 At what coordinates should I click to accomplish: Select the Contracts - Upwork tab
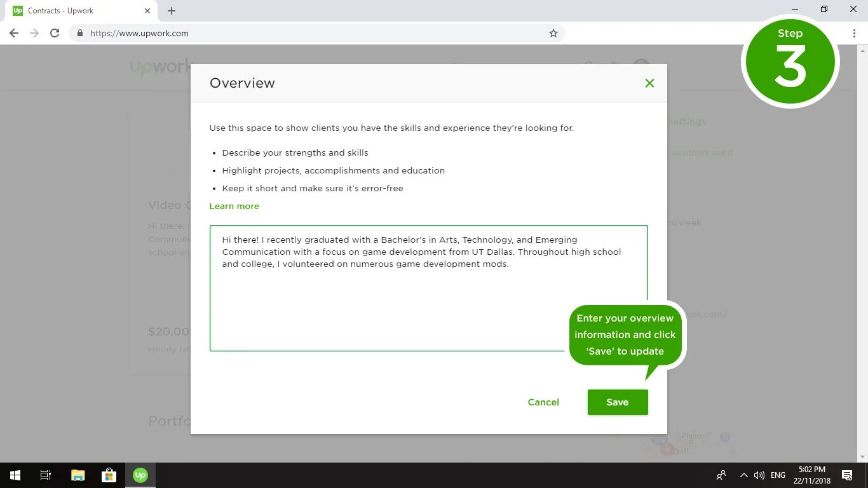[81, 11]
